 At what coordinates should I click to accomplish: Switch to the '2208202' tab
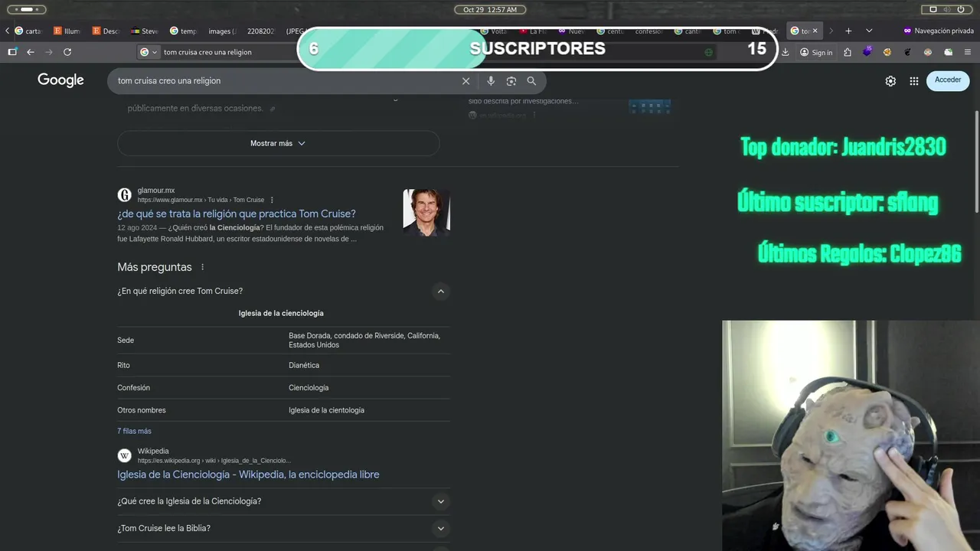[260, 31]
